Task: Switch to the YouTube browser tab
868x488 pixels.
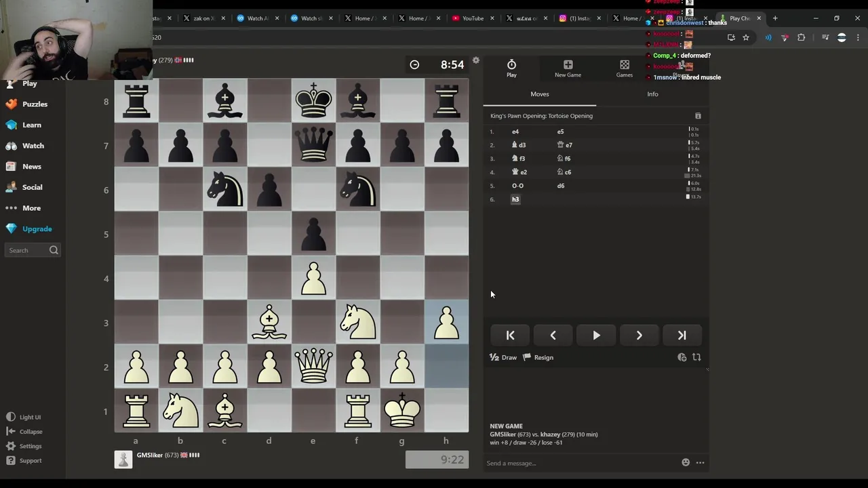Action: (473, 18)
